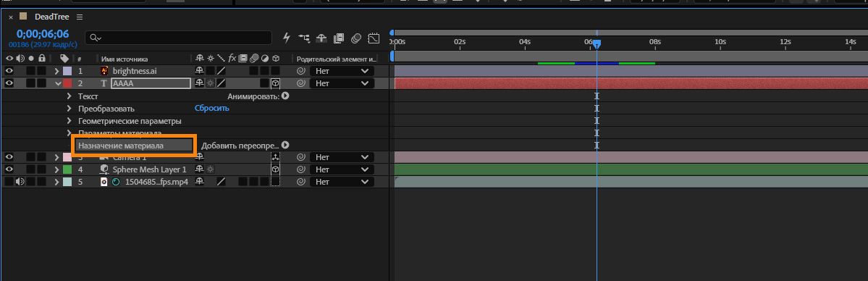Hide the brightness.ai layer with its eye
Screen dimensions: 868x281
[x=9, y=71]
